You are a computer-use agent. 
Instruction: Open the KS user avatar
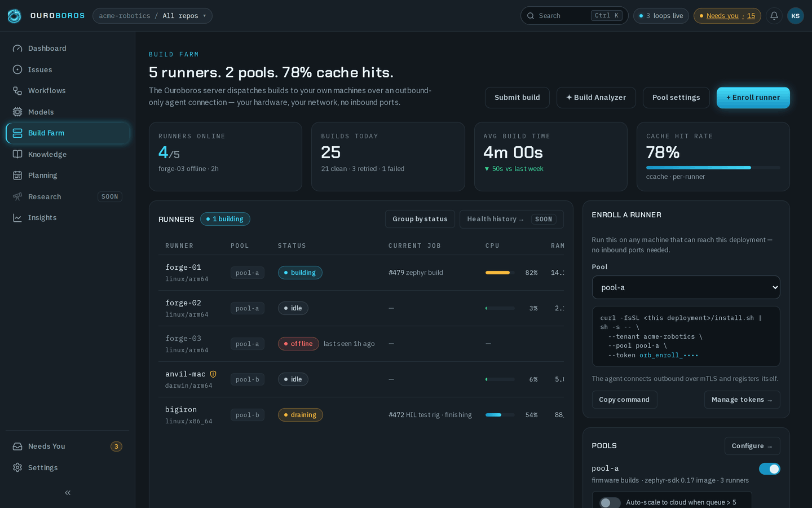click(x=796, y=16)
